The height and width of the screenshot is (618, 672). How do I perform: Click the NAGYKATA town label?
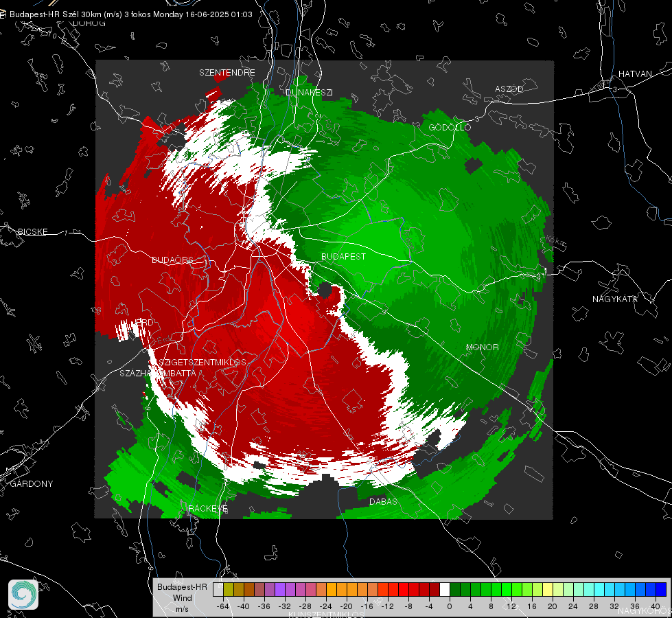tap(614, 299)
